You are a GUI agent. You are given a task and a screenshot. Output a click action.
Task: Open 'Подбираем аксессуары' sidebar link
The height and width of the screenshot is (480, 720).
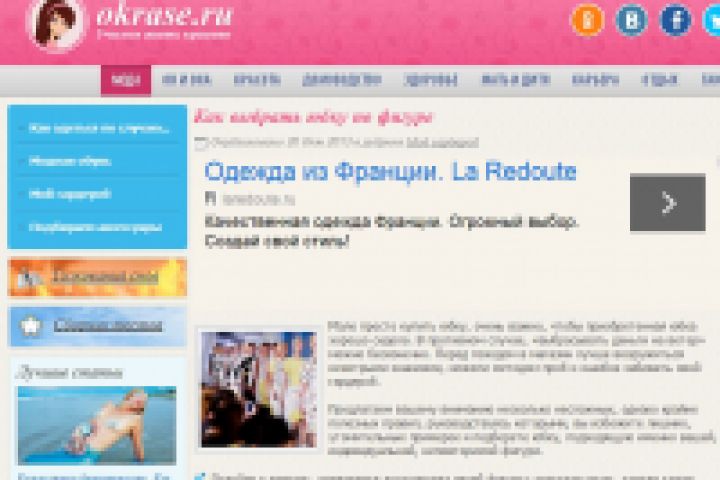click(x=95, y=227)
